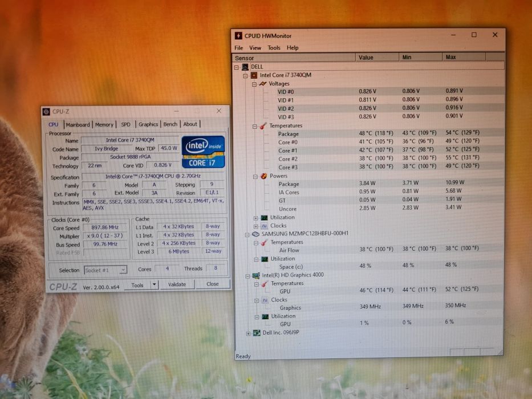The image size is (532, 399).
Task: Expand the CPU Clocks section
Action: (x=255, y=226)
